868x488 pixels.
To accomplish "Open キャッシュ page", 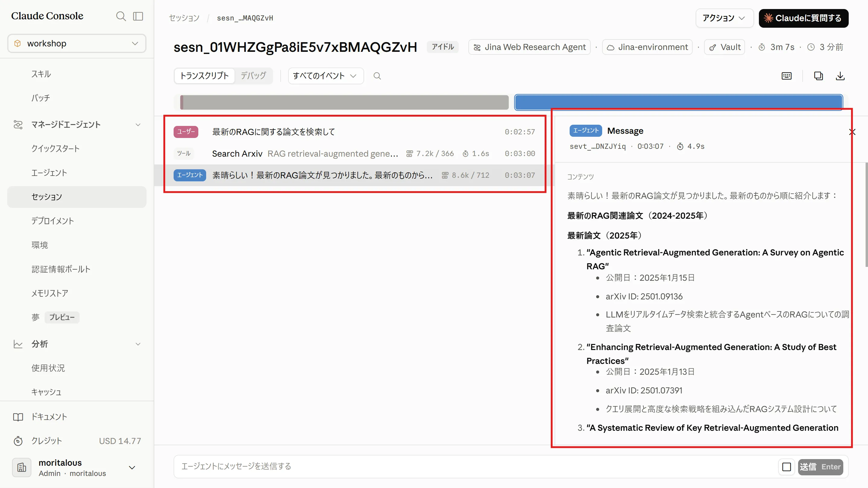I will coord(46,392).
